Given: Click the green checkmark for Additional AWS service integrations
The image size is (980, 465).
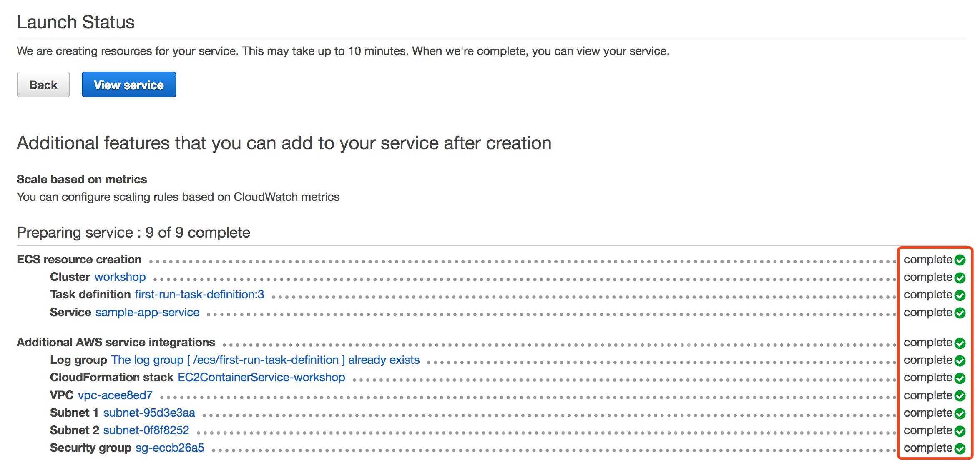Looking at the screenshot, I should coord(960,343).
